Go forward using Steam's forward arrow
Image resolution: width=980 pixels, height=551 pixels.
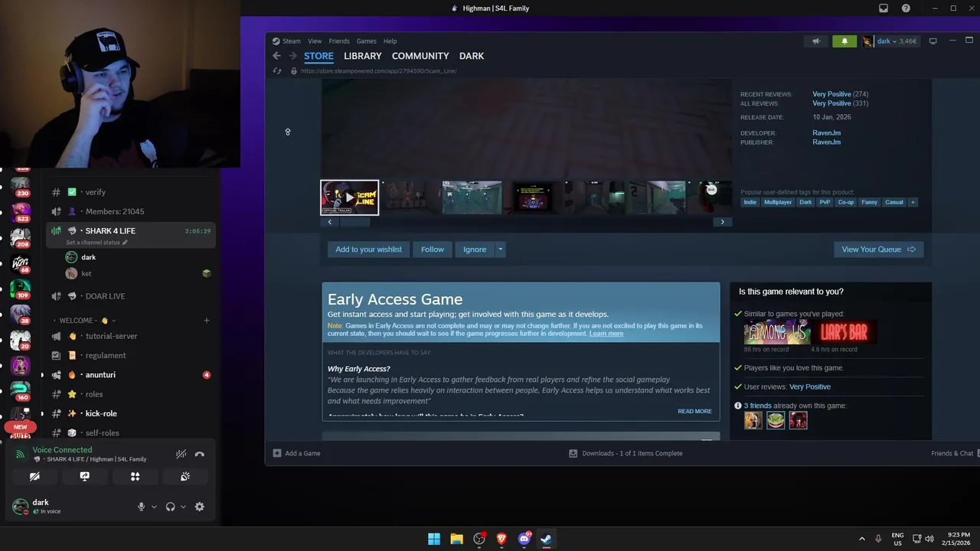[292, 56]
